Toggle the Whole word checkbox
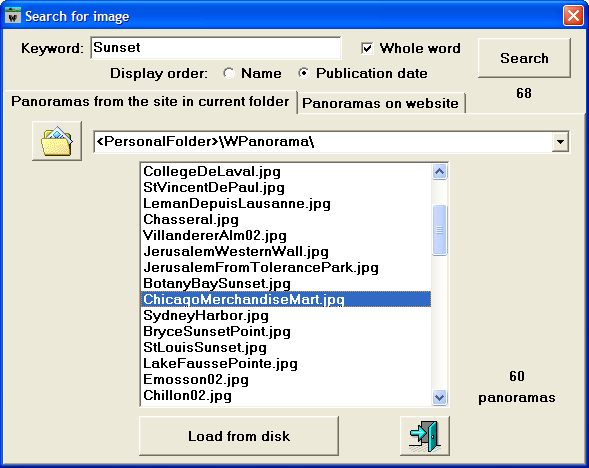Image resolution: width=589 pixels, height=468 pixels. [x=367, y=48]
